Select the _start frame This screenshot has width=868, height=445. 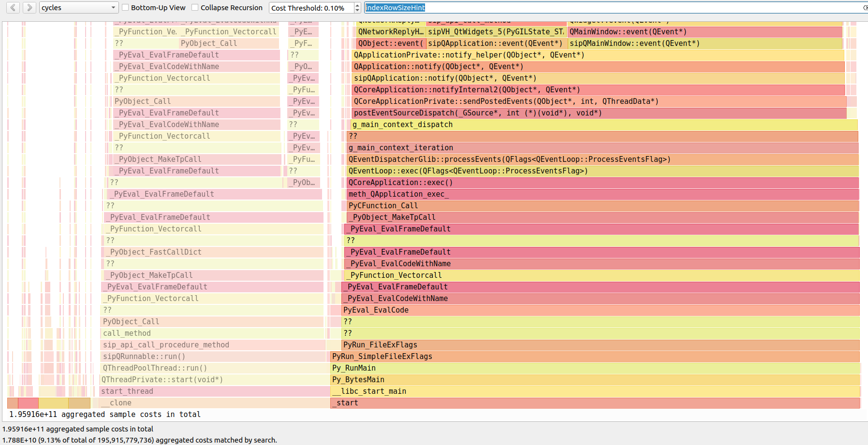(x=595, y=403)
